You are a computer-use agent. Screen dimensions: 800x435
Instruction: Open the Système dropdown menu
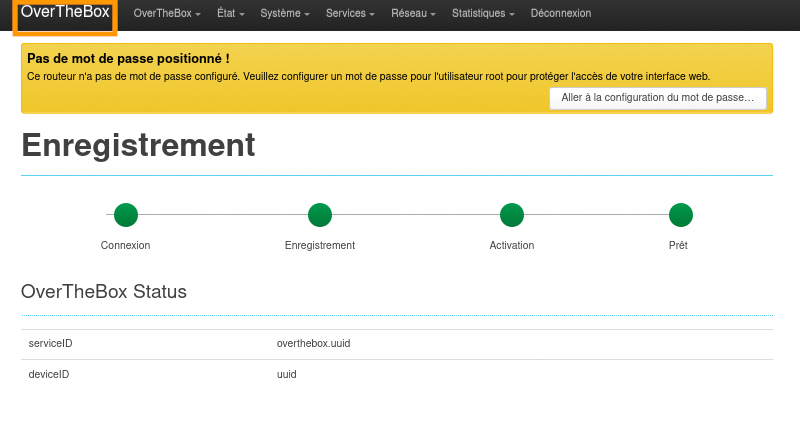pos(284,14)
